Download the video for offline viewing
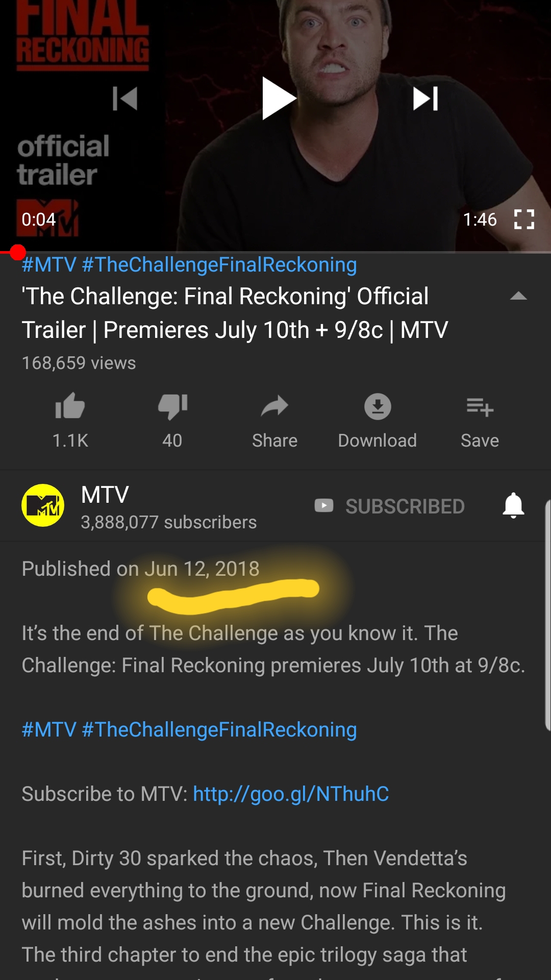The image size is (551, 980). tap(378, 407)
